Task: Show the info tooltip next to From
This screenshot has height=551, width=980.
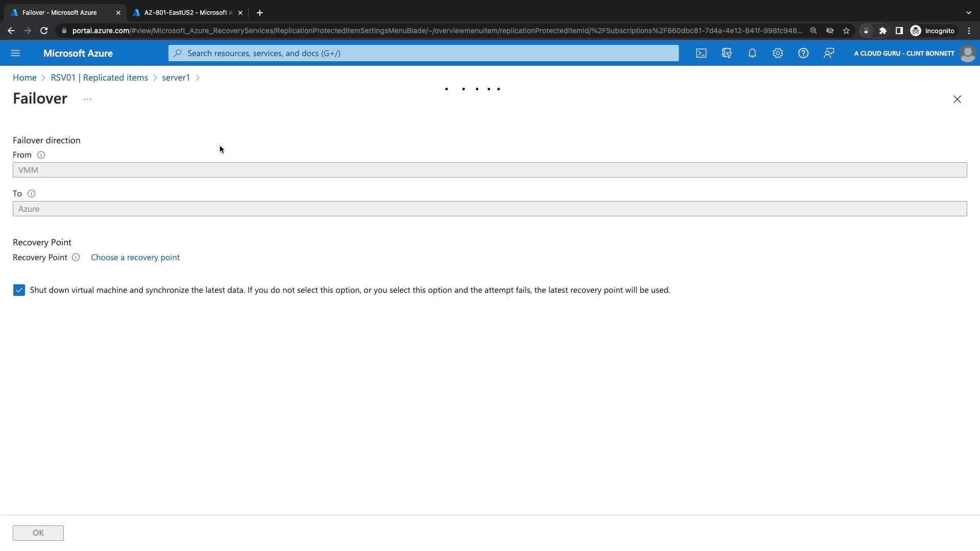Action: click(x=41, y=155)
